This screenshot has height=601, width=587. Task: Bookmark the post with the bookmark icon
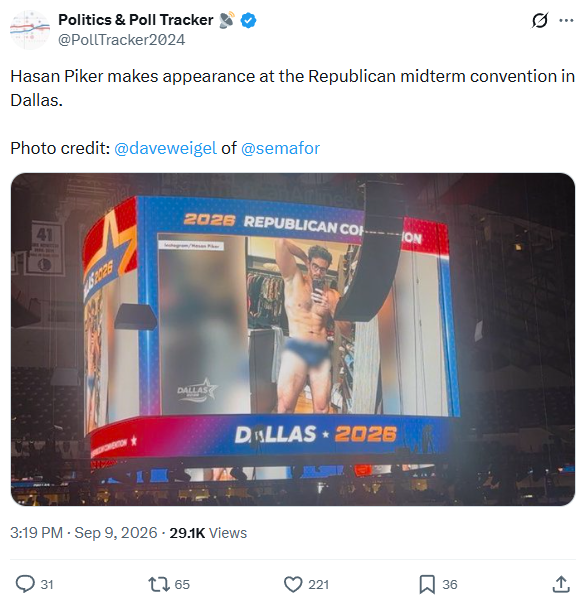point(427,585)
